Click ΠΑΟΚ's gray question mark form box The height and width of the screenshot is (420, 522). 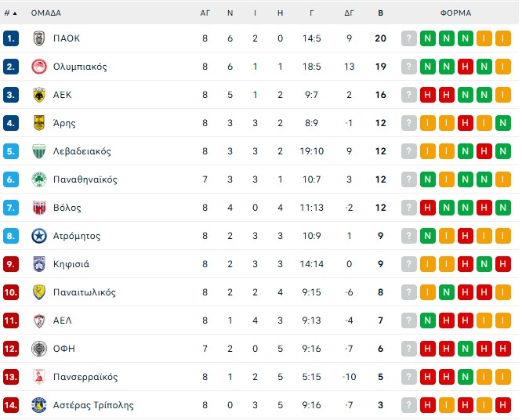[409, 38]
